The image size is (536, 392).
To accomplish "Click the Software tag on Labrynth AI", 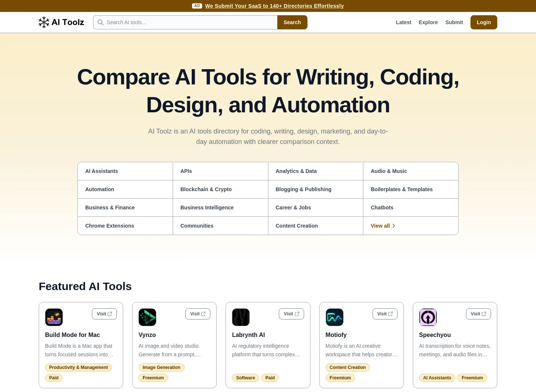I will (x=246, y=378).
